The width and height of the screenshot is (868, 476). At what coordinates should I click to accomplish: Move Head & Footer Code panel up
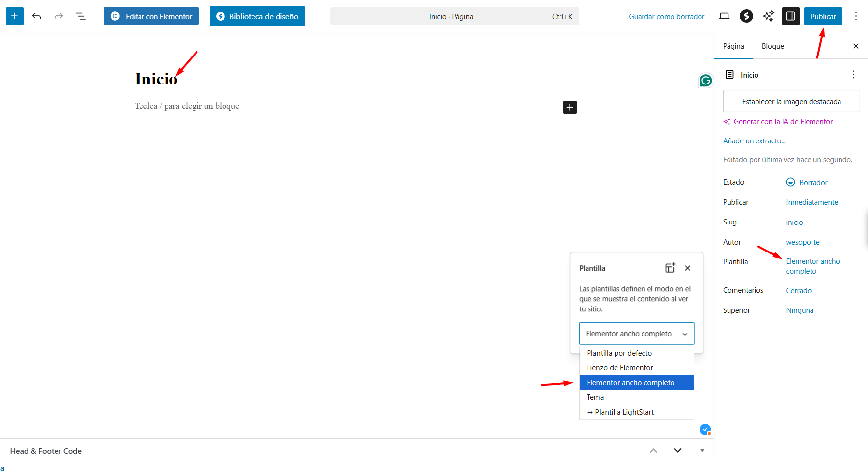pyautogui.click(x=653, y=451)
